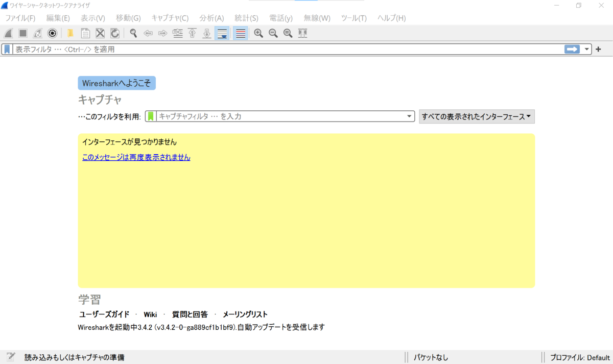613x364 pixels.
Task: Start capturing packets with shark fin icon
Action: coord(8,33)
